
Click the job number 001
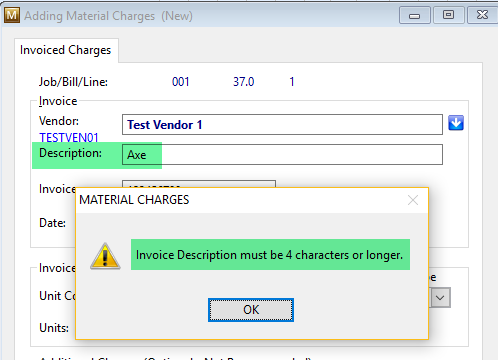click(x=180, y=82)
